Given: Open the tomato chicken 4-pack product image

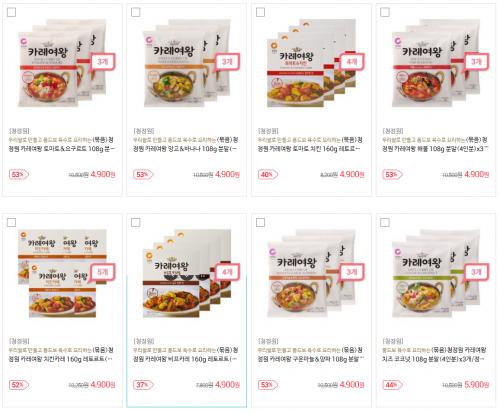Looking at the screenshot, I should [x=314, y=63].
